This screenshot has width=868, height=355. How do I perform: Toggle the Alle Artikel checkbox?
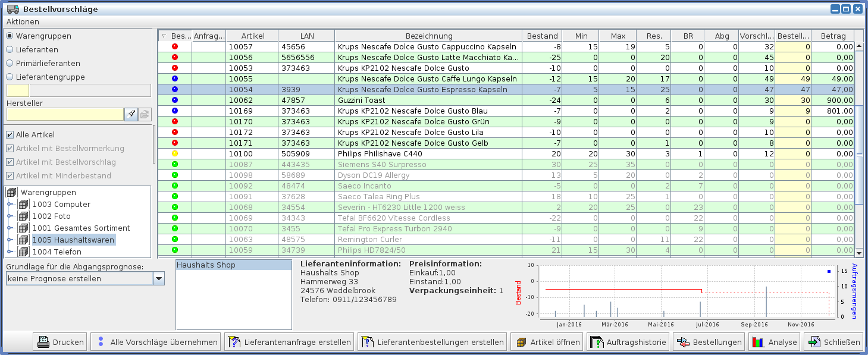(x=10, y=134)
